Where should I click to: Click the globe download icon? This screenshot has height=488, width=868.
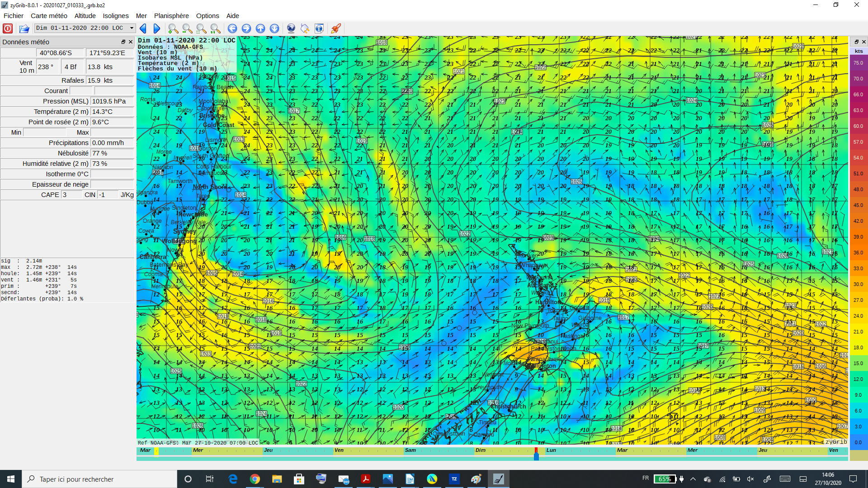(x=291, y=28)
